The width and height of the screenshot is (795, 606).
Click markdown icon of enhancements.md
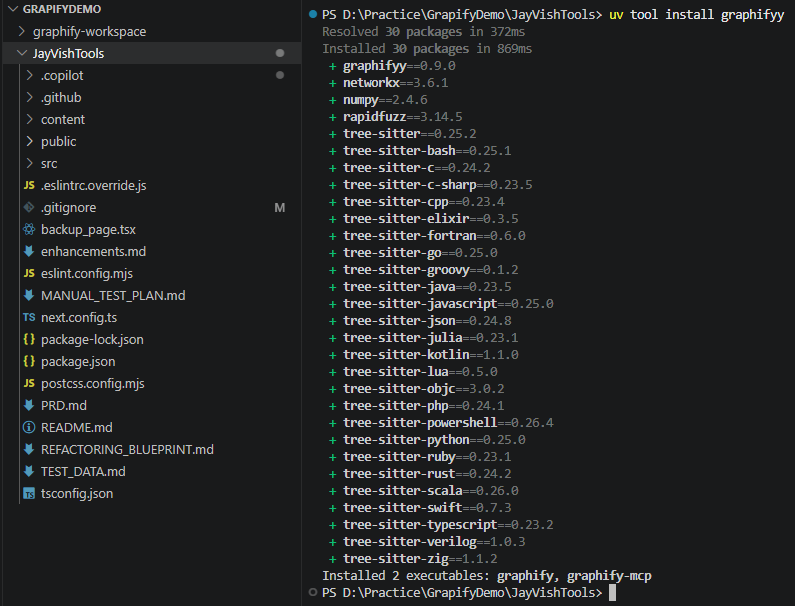29,251
